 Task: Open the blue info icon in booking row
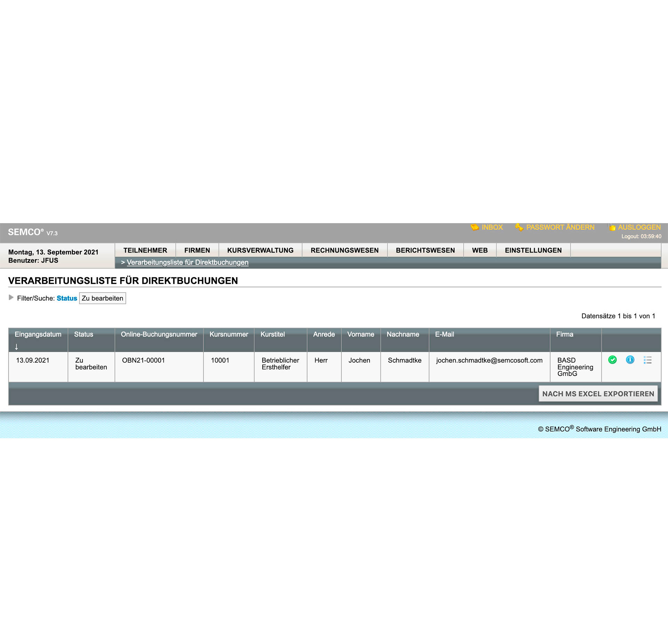pos(630,360)
